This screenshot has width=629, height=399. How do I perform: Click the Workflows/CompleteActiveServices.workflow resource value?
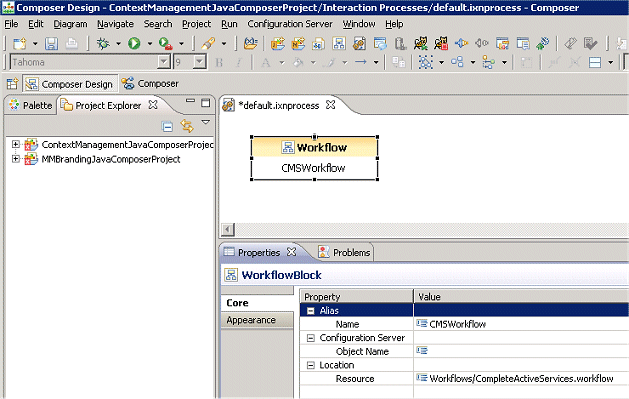point(521,379)
